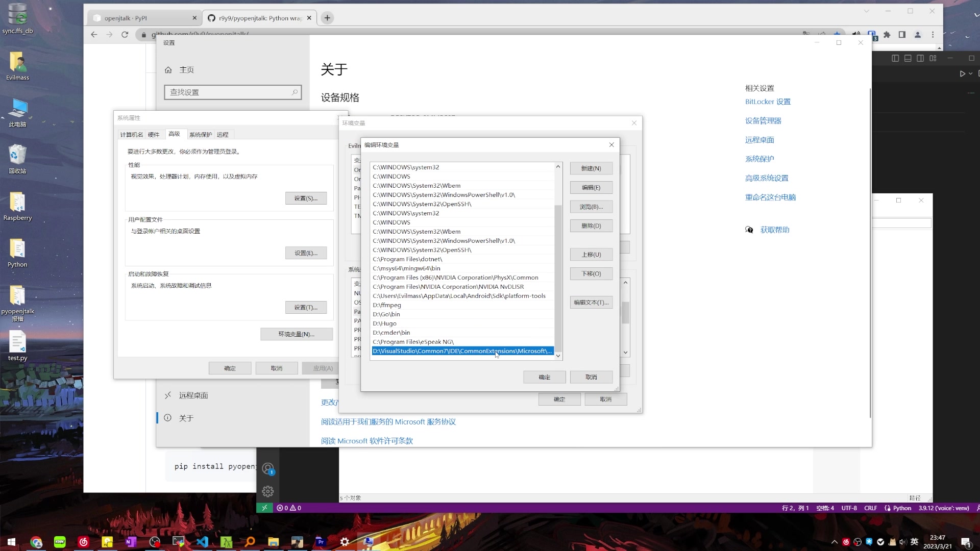This screenshot has width=980, height=551.
Task: Open OneNote from the taskbar
Action: coord(131,542)
